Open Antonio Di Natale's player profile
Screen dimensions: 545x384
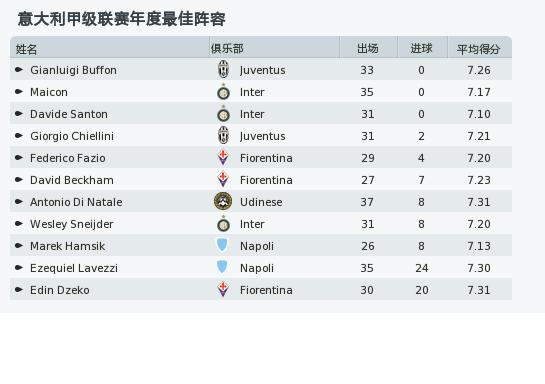(76, 202)
